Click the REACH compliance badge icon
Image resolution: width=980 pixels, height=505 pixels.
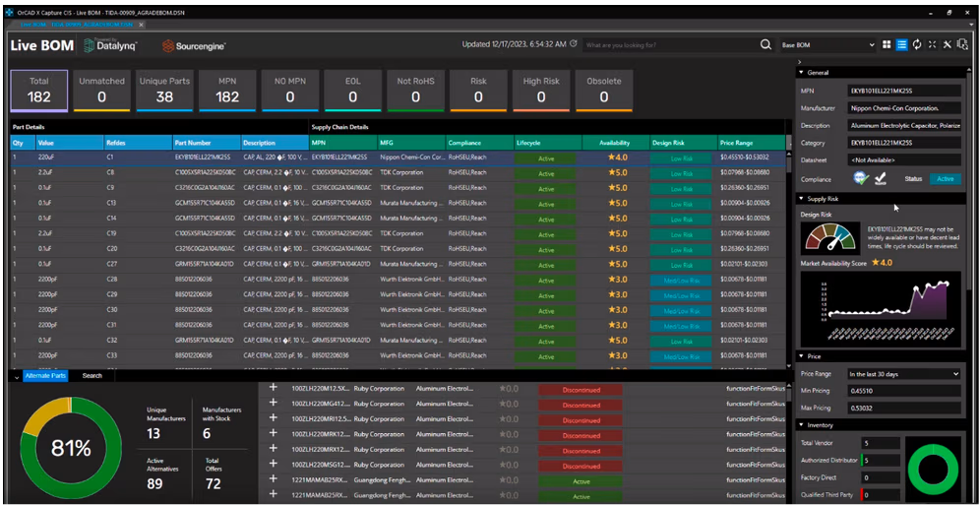click(x=862, y=178)
